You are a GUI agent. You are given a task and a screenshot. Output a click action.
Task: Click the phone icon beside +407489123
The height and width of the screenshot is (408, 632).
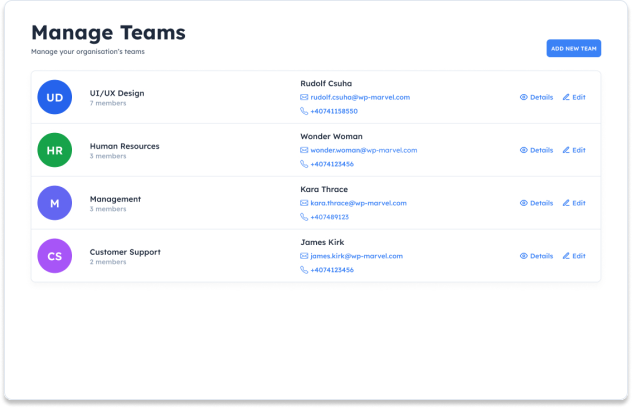click(x=304, y=217)
